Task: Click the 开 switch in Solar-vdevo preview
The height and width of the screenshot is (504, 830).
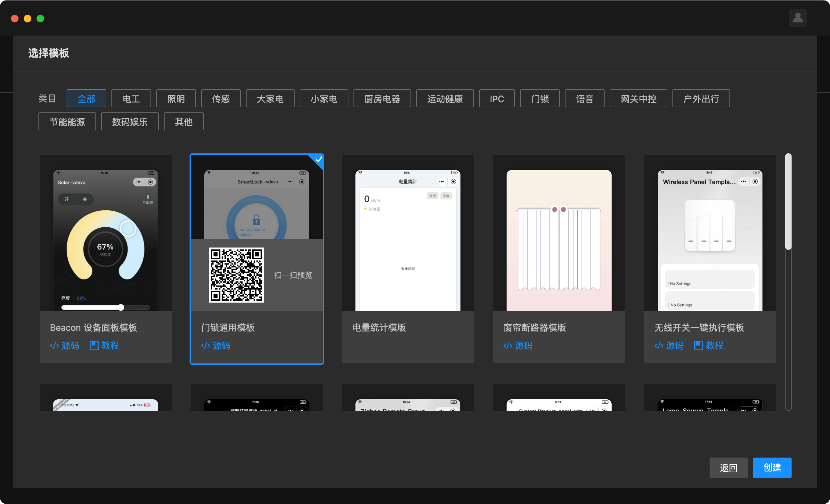Action: [67, 199]
